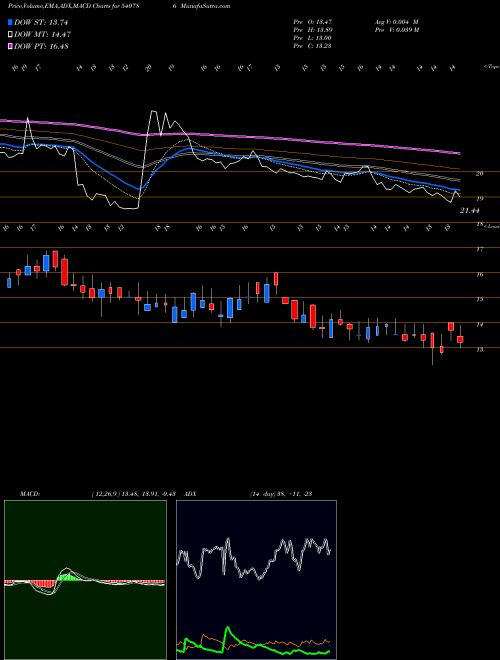Click the 'Avg V: 0.004 M' value
Image resolution: width=500 pixels, height=660 pixels.
pos(396,22)
